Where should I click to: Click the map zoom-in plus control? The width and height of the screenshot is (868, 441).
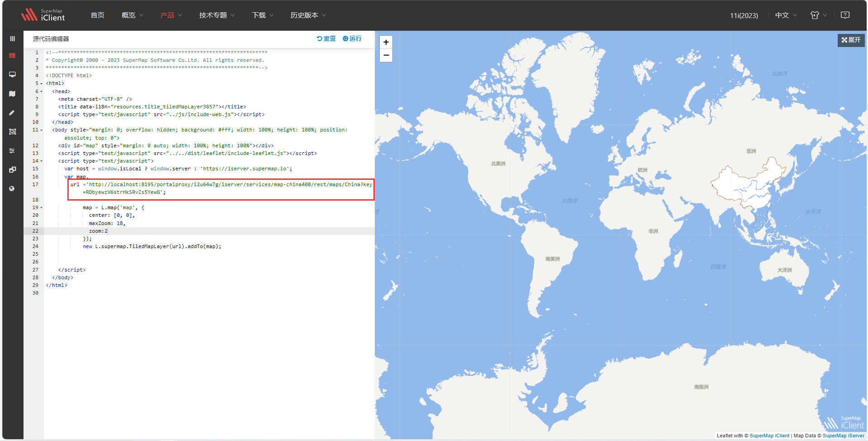(x=386, y=42)
